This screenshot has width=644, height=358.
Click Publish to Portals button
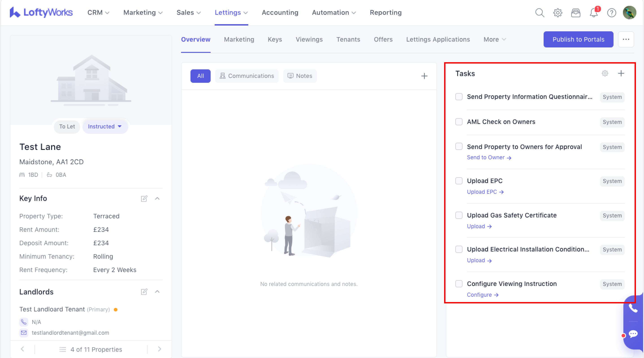pos(578,39)
